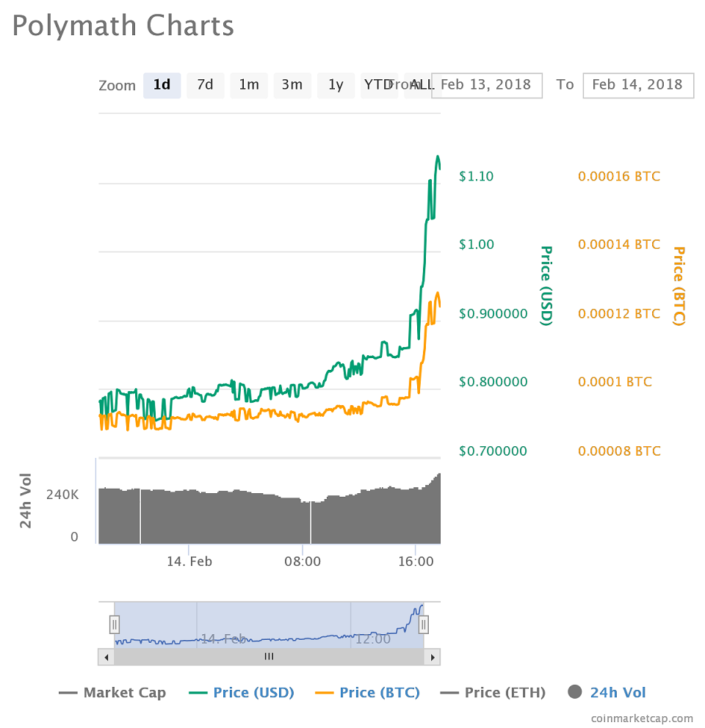Viewport: 705px width, 728px height.
Task: Click the 14. Feb main axis label
Action: [189, 562]
